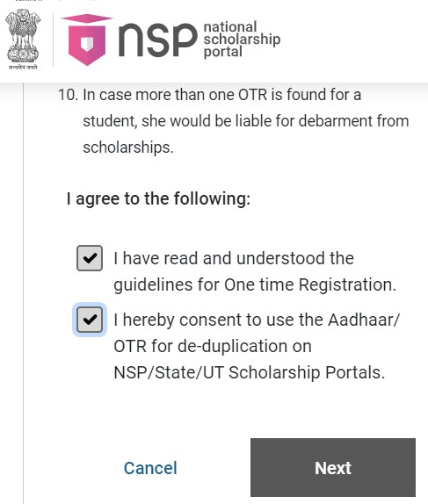Click the Next button
Screen dimensions: 428x504
pos(333,467)
